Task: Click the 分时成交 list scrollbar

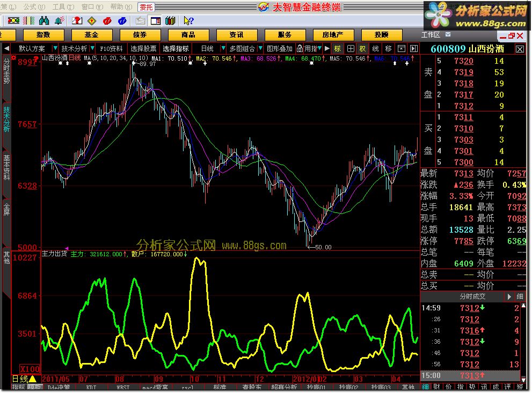Action: click(523, 342)
